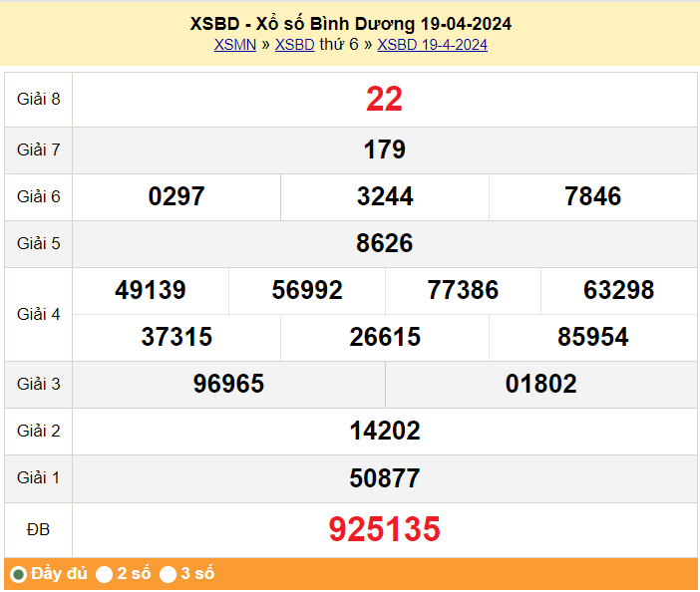Click Giải 6 number 7846
The height and width of the screenshot is (592, 700).
click(592, 196)
